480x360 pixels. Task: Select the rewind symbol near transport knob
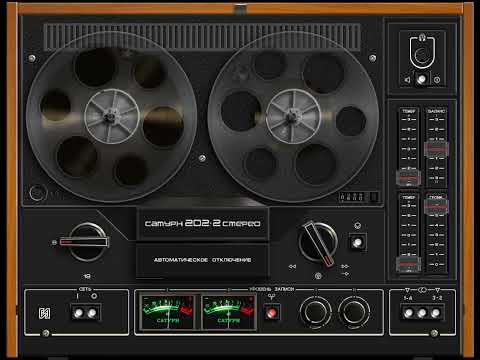point(292,266)
